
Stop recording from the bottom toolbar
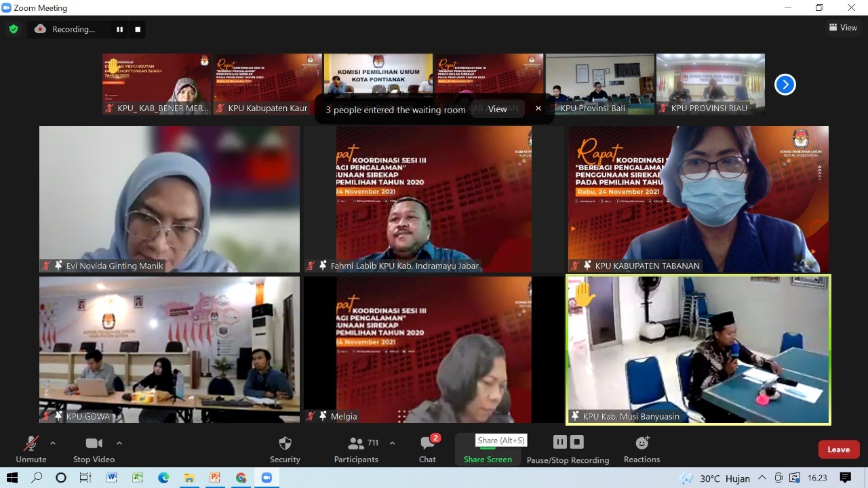coord(576,442)
